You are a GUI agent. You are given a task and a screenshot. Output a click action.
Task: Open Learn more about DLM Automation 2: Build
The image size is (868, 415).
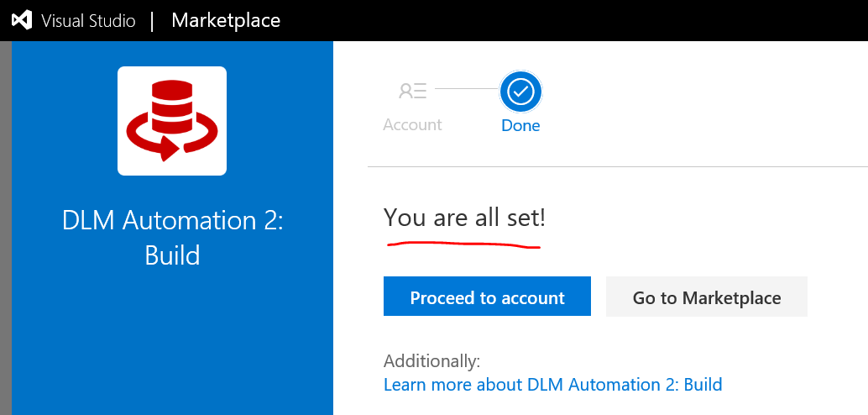tap(553, 384)
